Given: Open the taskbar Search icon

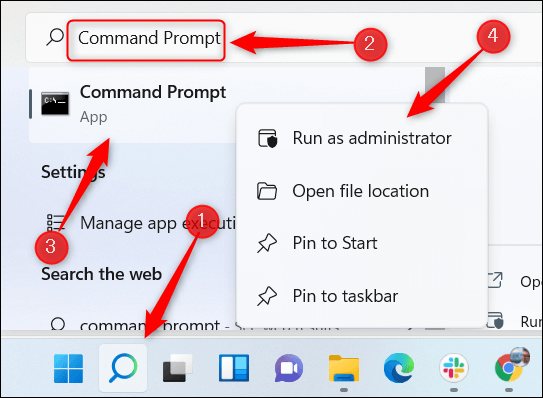Looking at the screenshot, I should 123,368.
